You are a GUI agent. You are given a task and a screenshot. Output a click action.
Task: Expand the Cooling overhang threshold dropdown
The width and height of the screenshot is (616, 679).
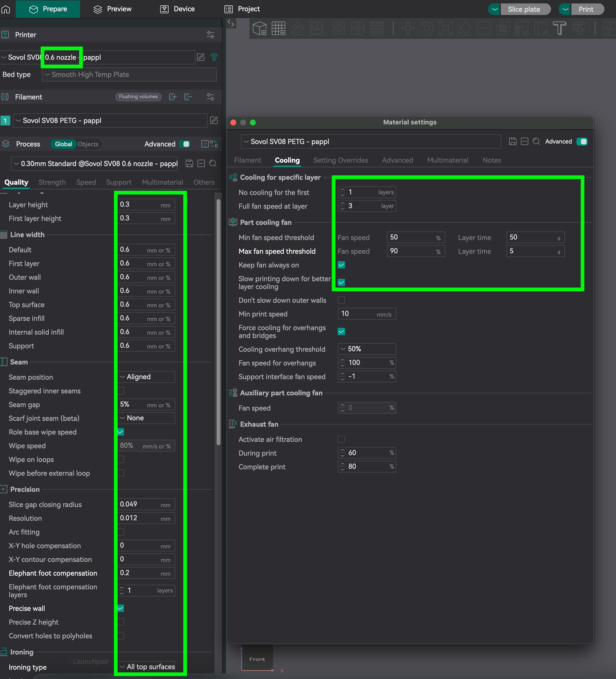367,349
